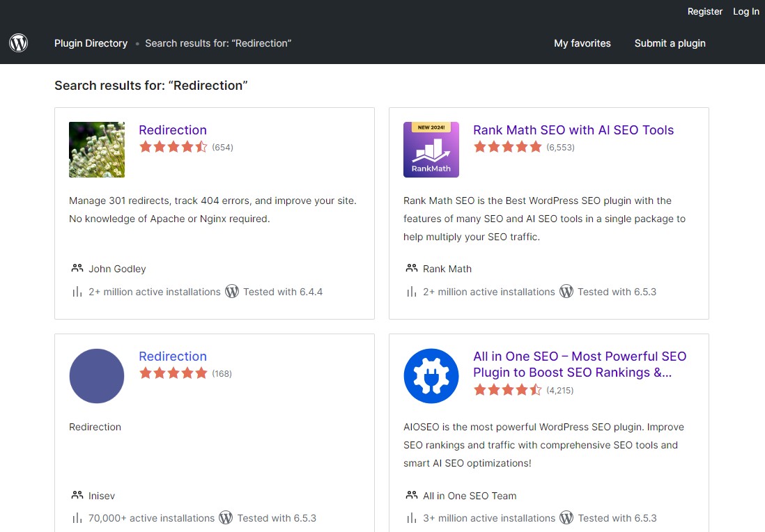Click star rating with 168 reviews
The width and height of the screenshot is (765, 532).
point(173,373)
